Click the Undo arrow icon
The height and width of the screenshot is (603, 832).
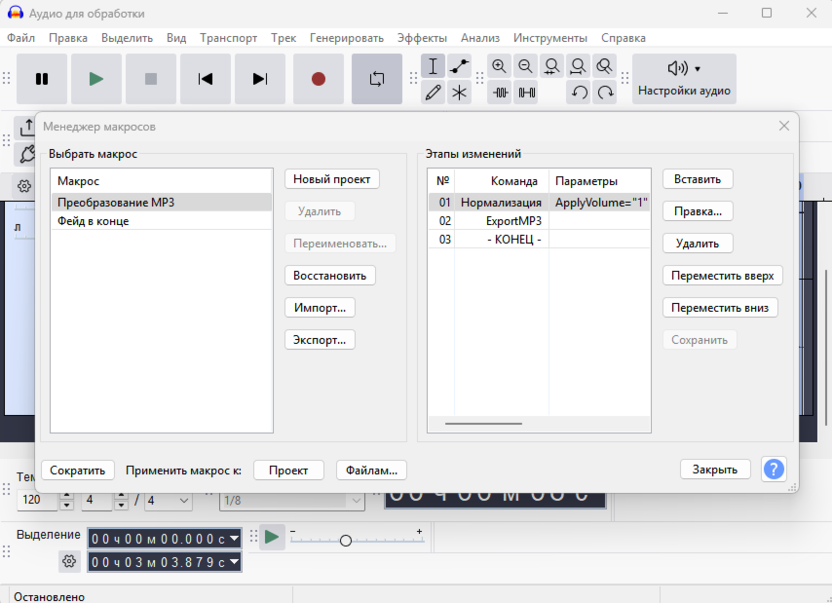coord(579,93)
